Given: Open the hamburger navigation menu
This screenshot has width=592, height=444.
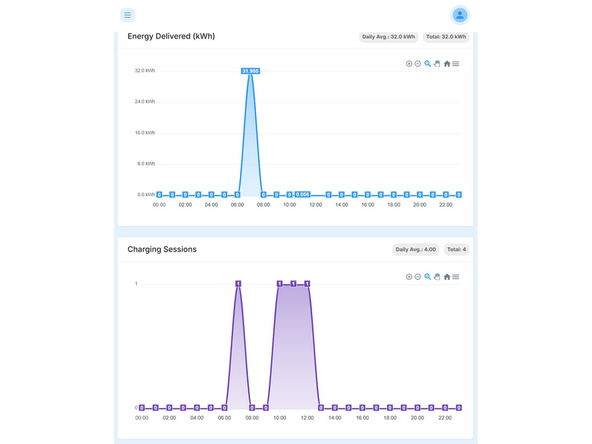Looking at the screenshot, I should coord(128,15).
